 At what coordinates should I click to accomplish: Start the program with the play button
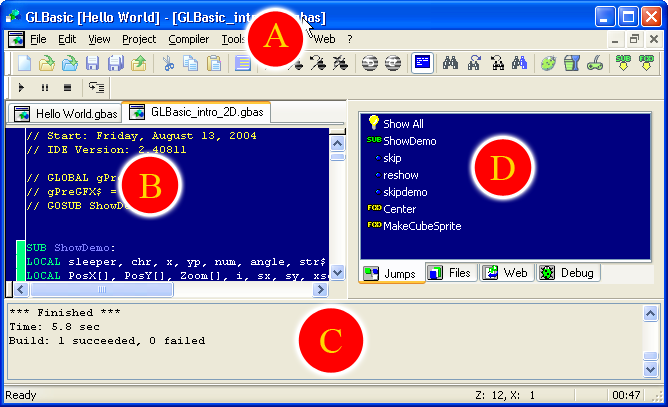(x=21, y=88)
